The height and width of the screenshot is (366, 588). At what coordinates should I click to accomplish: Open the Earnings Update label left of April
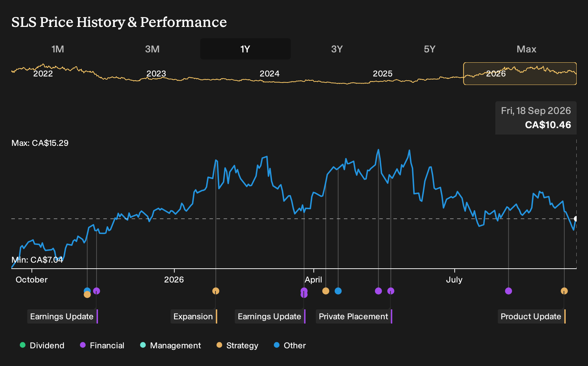(270, 316)
